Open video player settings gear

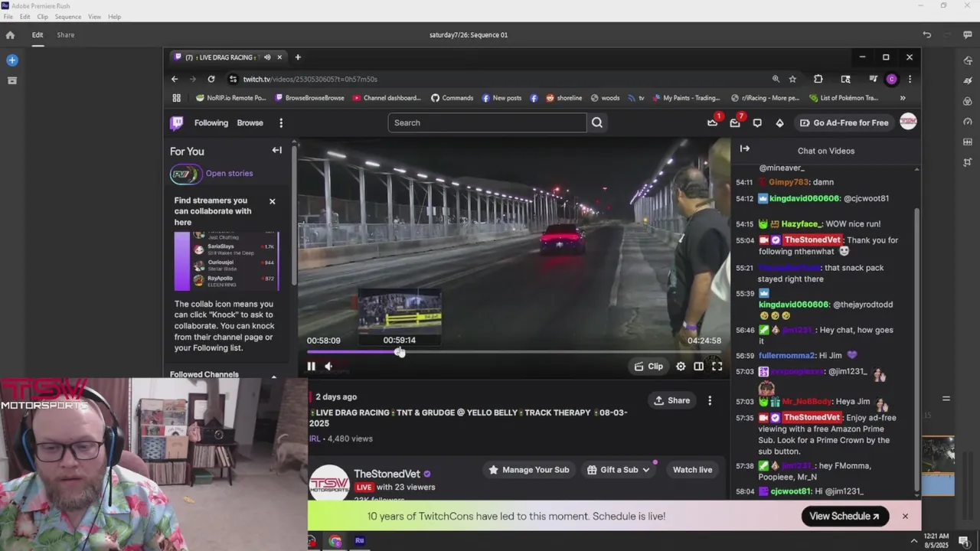coord(681,367)
